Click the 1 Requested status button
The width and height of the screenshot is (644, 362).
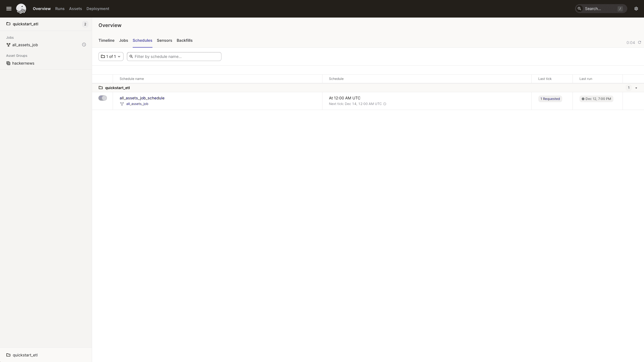(550, 98)
